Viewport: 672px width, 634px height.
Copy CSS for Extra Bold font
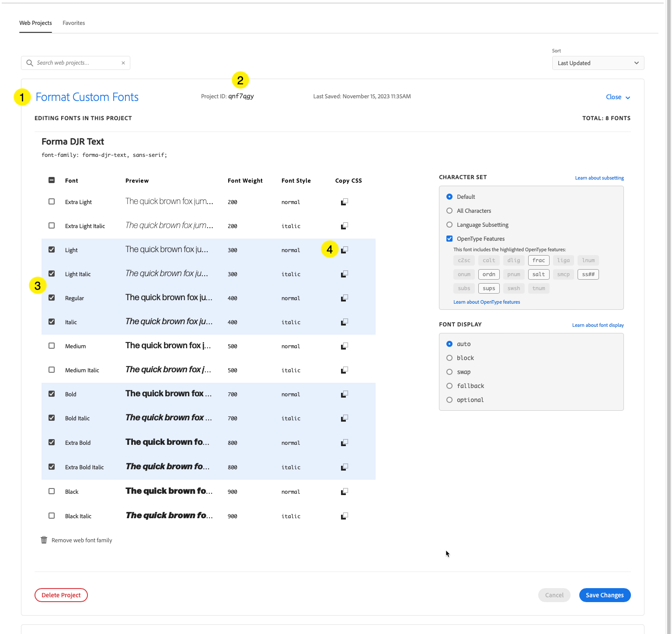pyautogui.click(x=345, y=443)
